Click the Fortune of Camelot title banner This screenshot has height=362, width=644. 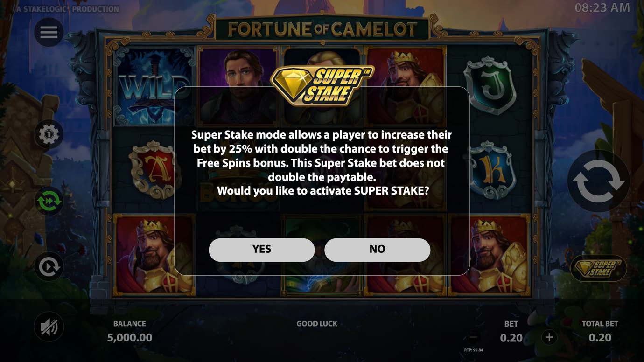click(x=322, y=29)
